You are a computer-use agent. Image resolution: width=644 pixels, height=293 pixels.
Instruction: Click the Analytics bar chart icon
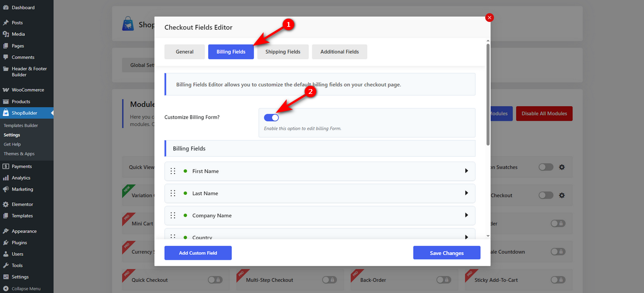[5, 178]
